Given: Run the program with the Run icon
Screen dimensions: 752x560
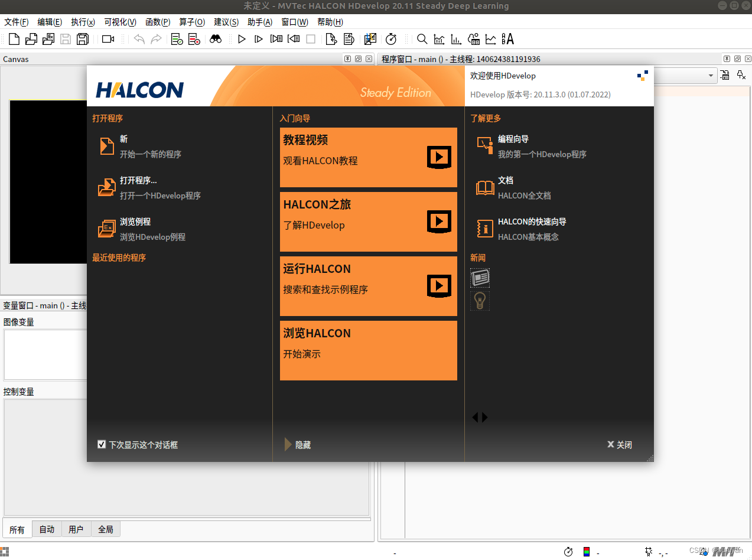Looking at the screenshot, I should pyautogui.click(x=242, y=39).
